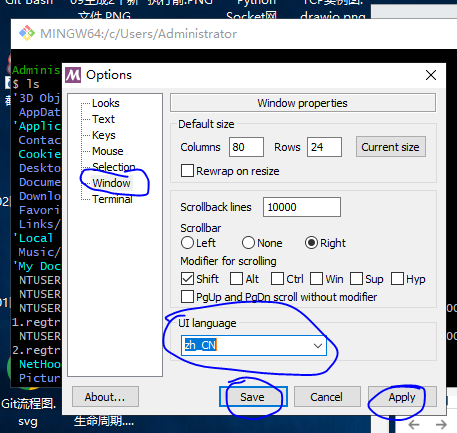Select the Right scrollbar option
Viewport: 457px width, 433px height.
tap(311, 243)
